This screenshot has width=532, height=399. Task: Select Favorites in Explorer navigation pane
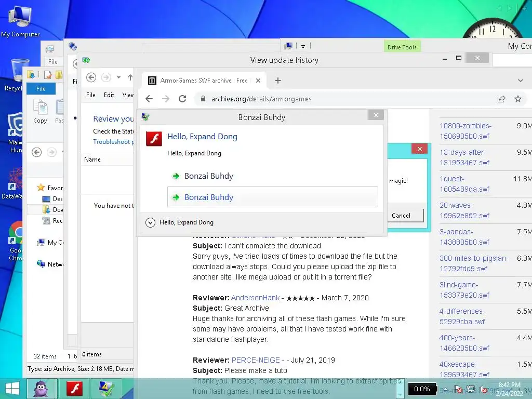tap(50, 188)
